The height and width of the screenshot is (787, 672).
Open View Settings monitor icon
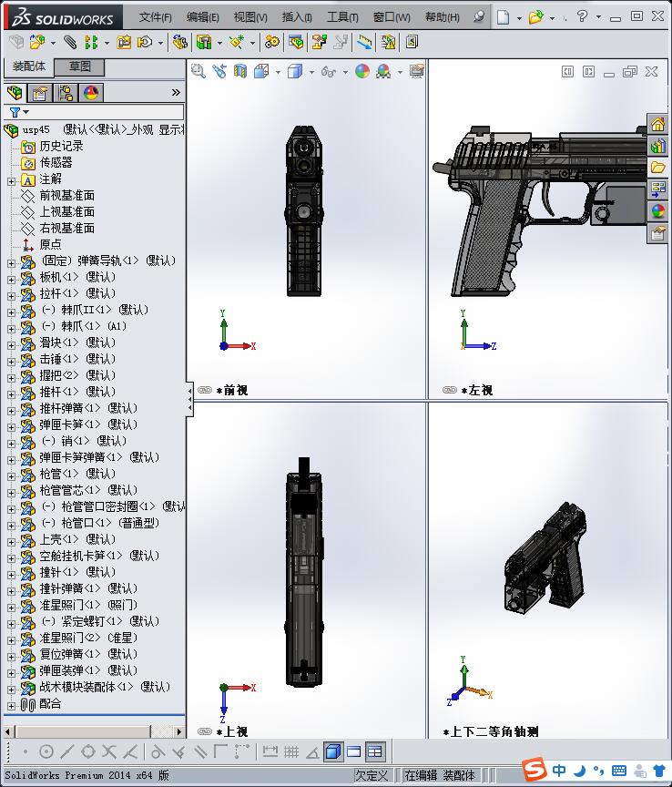click(x=416, y=71)
